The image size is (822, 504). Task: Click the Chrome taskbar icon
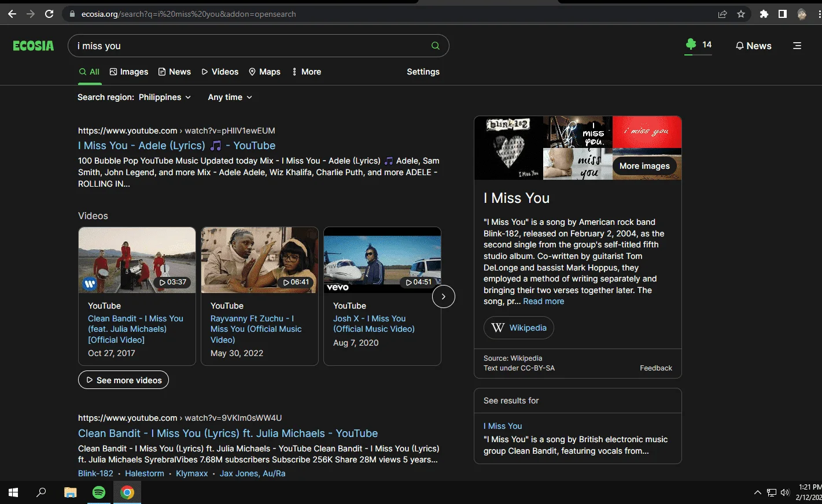click(x=127, y=492)
